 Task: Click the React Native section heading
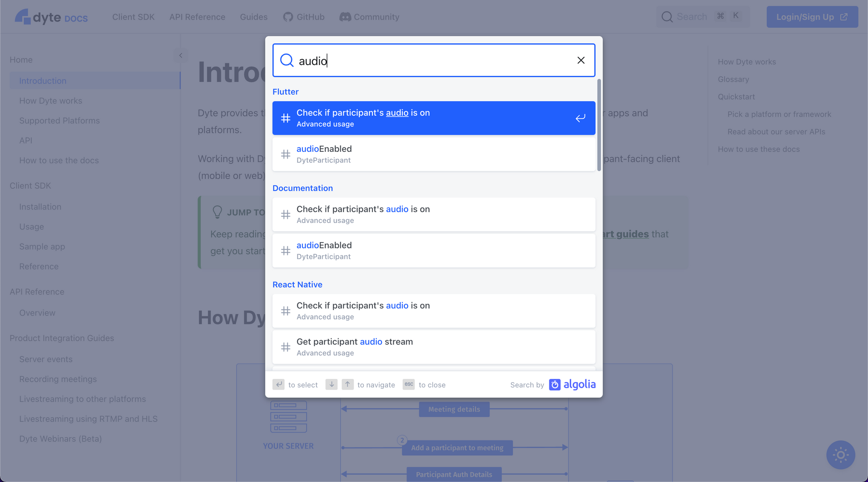coord(297,285)
